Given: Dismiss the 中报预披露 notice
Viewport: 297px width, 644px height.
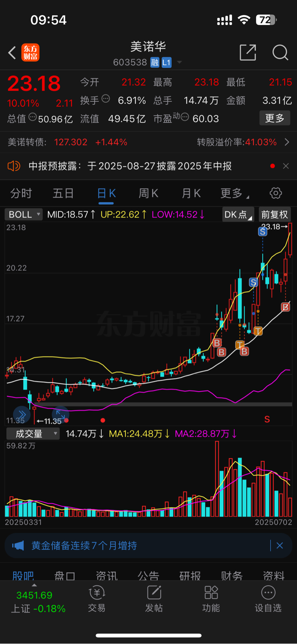Looking at the screenshot, I should pyautogui.click(x=286, y=166).
